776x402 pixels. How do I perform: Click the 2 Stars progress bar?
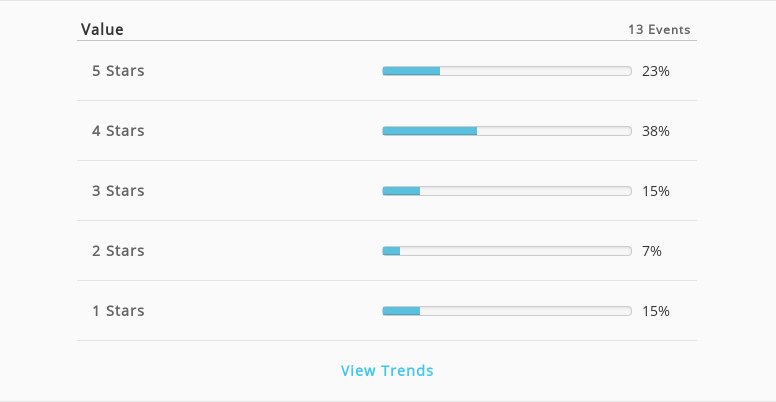pos(507,251)
